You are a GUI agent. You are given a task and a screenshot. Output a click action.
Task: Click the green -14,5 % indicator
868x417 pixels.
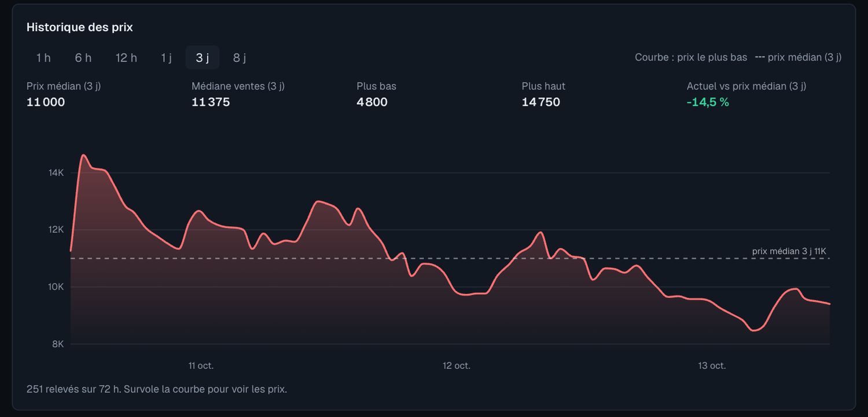pos(708,102)
